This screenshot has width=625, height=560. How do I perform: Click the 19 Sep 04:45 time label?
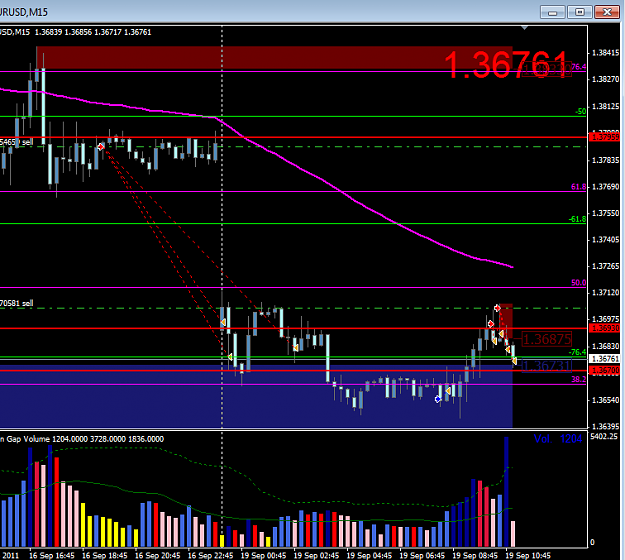tap(369, 556)
